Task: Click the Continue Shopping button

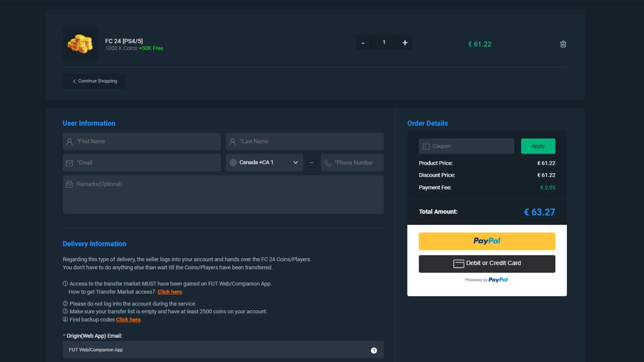Action: [x=94, y=81]
